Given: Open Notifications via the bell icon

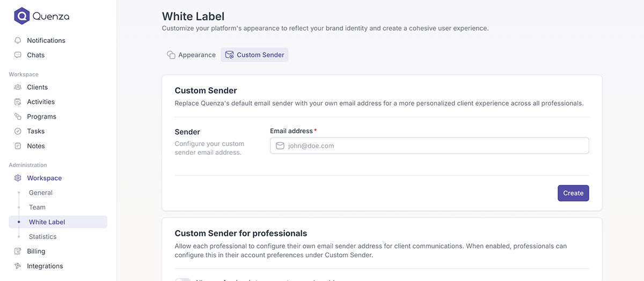Looking at the screenshot, I should coord(18,40).
